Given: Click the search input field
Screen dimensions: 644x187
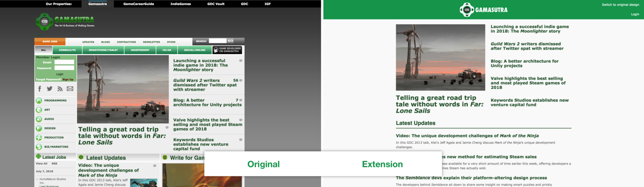Looking at the screenshot, I should pos(218,41).
